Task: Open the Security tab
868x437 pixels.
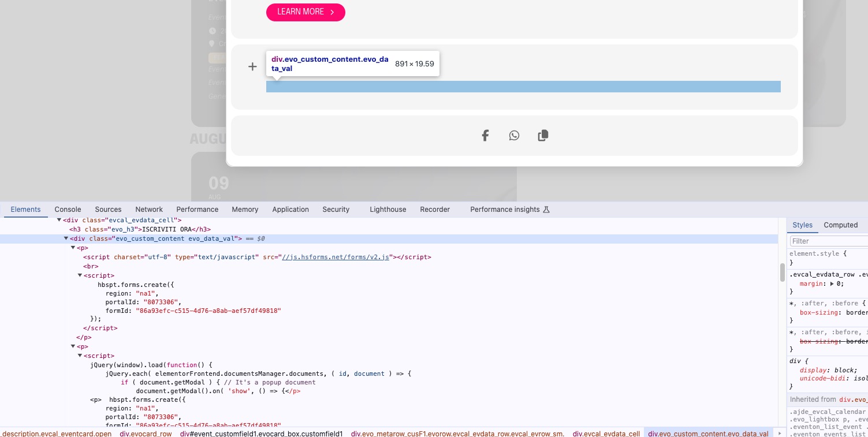Action: tap(336, 210)
